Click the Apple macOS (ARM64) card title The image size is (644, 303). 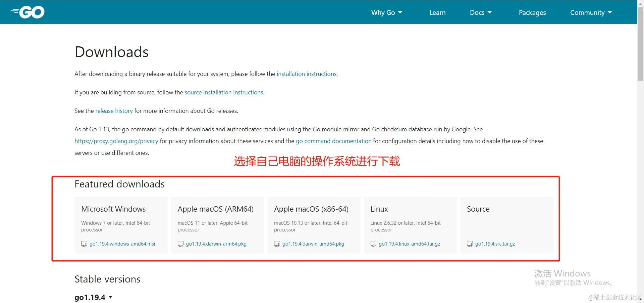(216, 209)
